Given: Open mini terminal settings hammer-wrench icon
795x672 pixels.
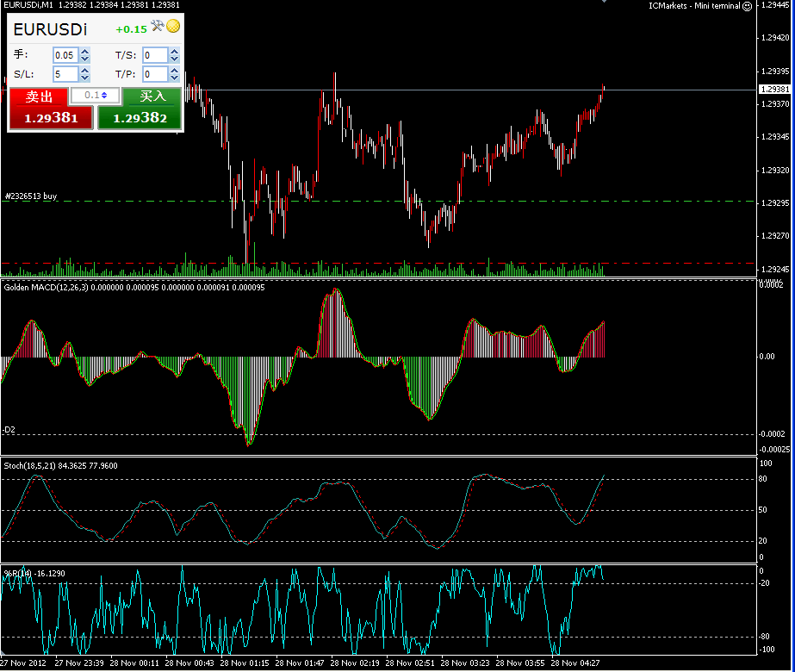Looking at the screenshot, I should tap(157, 25).
